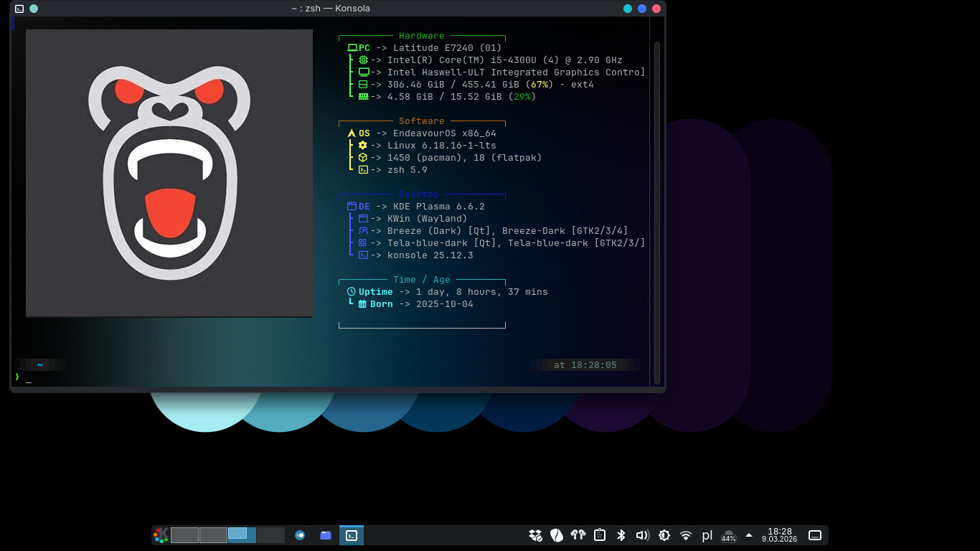The width and height of the screenshot is (980, 551).
Task: Switch to the fourth virtual desktop
Action: click(270, 535)
